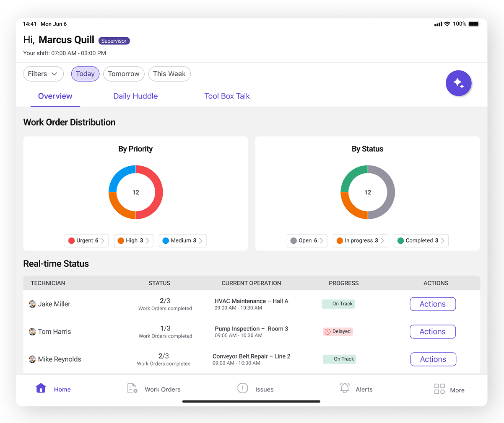
Task: Click Actions for Mike Reynolds
Action: point(433,359)
